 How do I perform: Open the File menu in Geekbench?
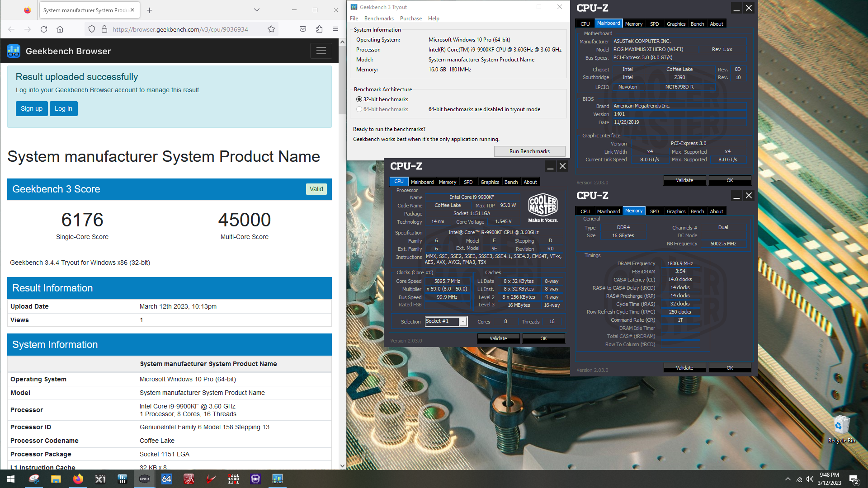[x=354, y=19]
